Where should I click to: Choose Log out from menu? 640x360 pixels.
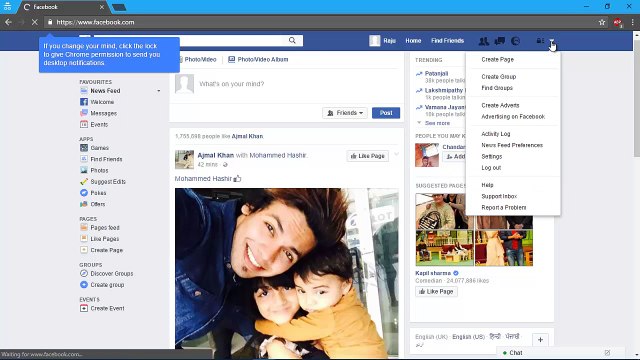coord(491,168)
